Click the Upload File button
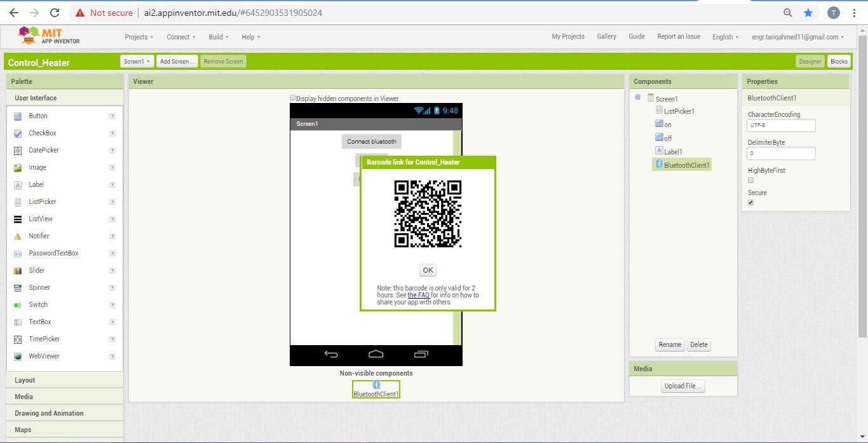 (x=683, y=386)
